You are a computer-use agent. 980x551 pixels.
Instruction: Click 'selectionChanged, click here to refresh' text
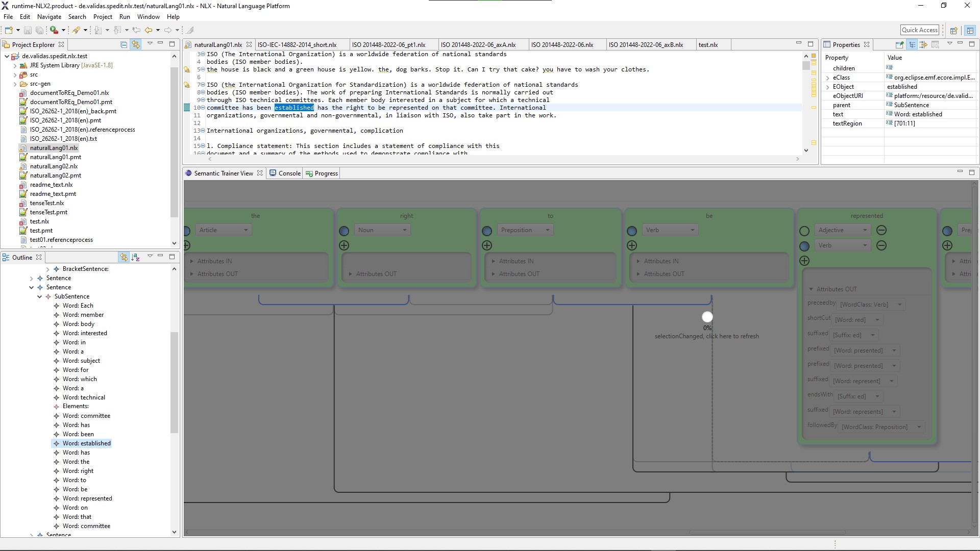point(706,336)
